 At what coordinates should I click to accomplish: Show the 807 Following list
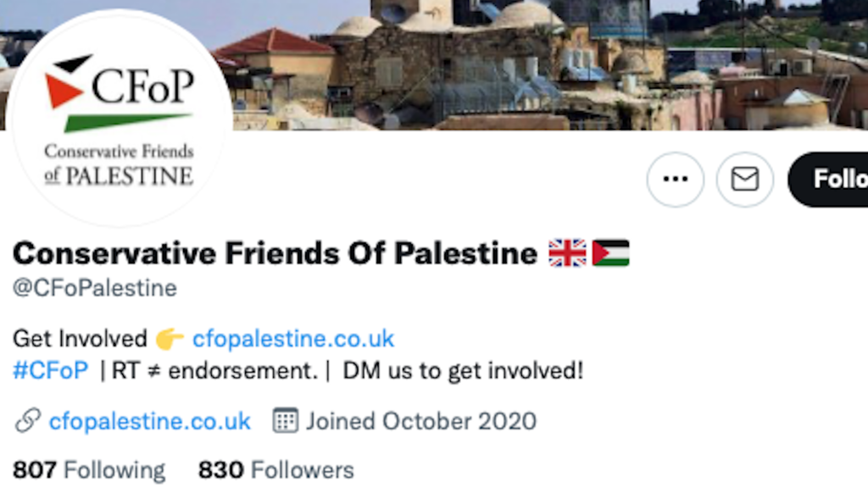(x=89, y=470)
